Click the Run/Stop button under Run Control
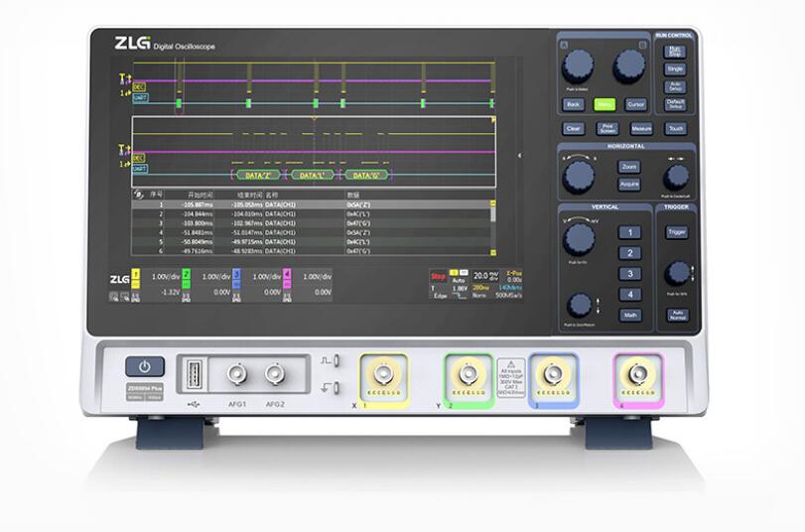Image resolution: width=805 pixels, height=532 pixels. pyautogui.click(x=675, y=52)
